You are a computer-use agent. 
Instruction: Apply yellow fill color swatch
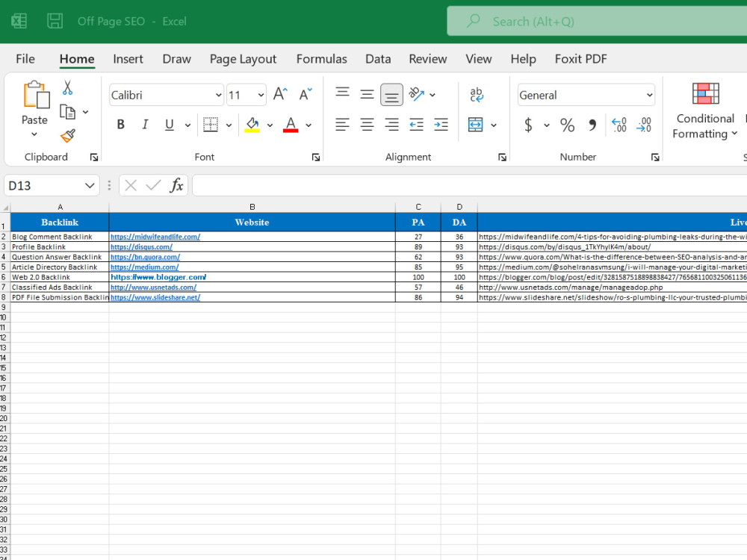pos(252,131)
